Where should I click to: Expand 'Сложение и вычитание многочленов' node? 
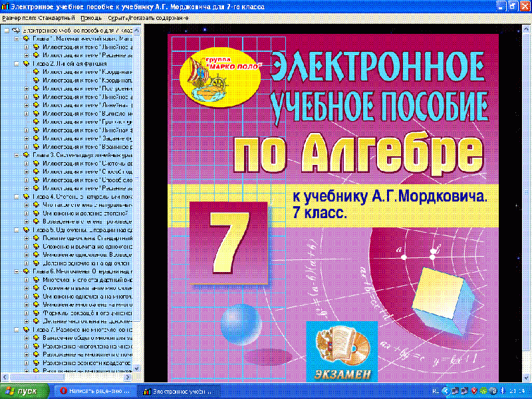tap(27, 288)
